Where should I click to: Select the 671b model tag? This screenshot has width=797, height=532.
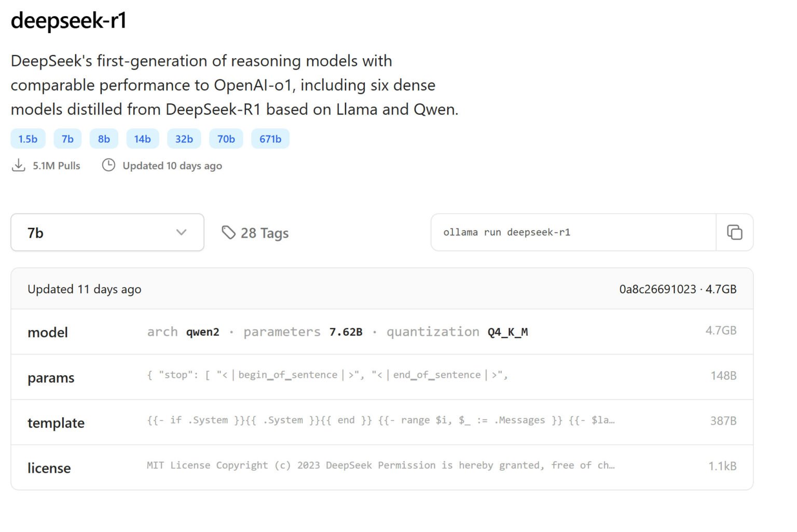coord(270,139)
